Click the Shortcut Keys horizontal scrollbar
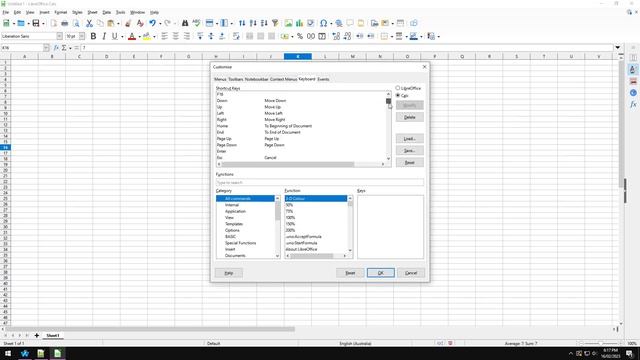The width and height of the screenshot is (640, 360). tap(288, 164)
